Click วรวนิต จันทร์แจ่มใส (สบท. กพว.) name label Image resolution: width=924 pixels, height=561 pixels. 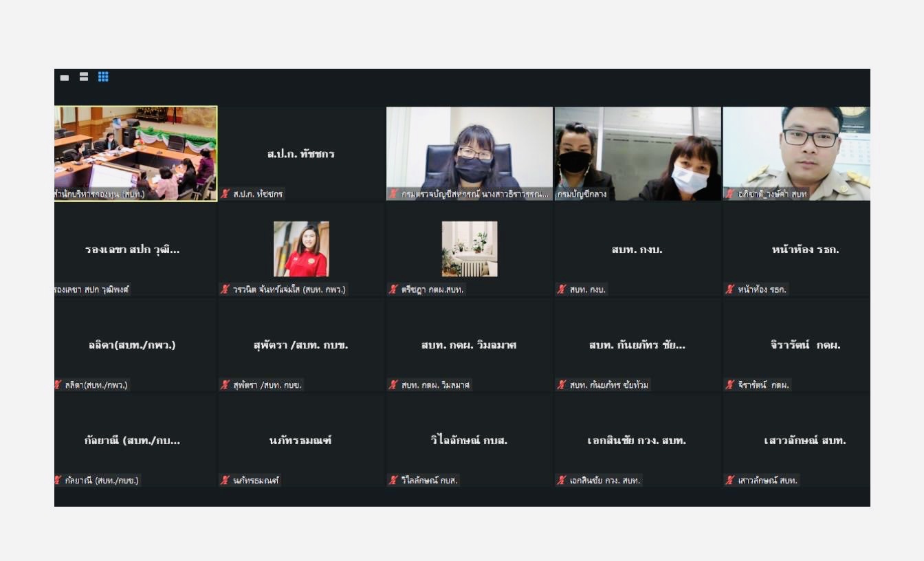coord(289,289)
